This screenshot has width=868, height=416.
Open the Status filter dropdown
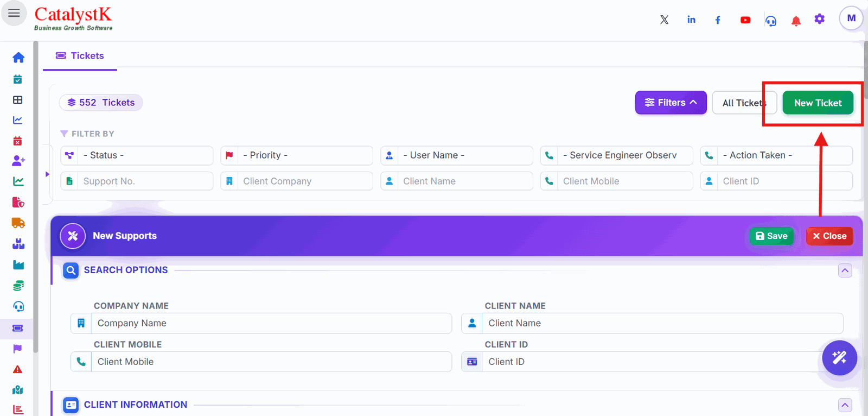tap(137, 155)
